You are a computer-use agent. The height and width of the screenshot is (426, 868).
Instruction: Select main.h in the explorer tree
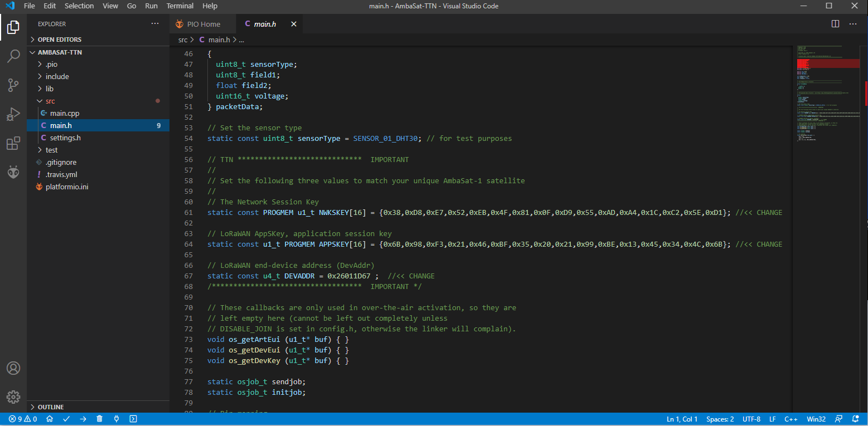[98, 126]
